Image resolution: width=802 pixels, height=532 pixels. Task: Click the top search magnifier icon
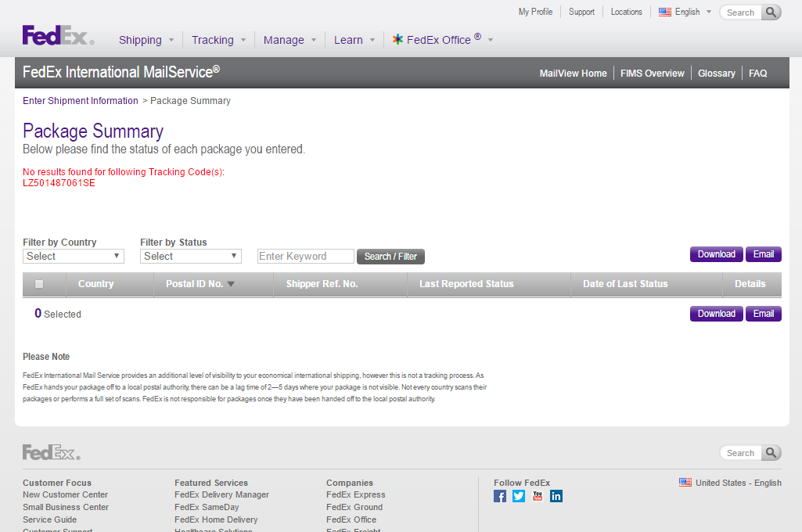[x=771, y=13]
